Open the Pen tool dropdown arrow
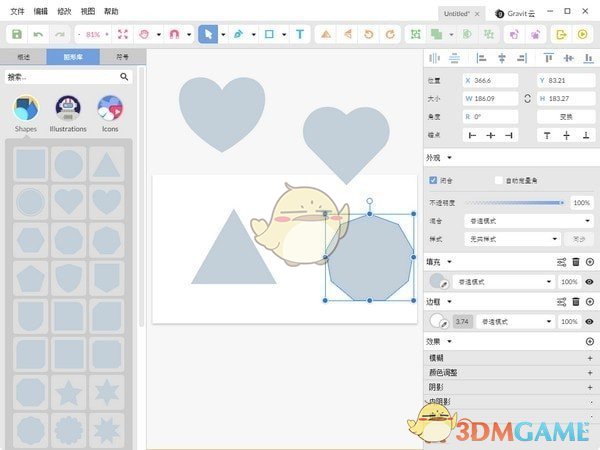This screenshot has width=600, height=450. click(254, 34)
